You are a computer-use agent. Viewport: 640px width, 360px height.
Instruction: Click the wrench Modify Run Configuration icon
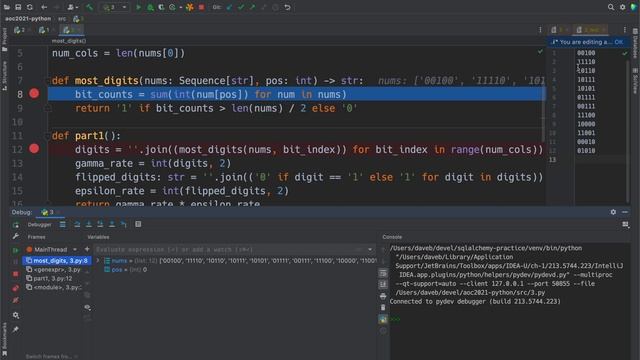pos(16,236)
